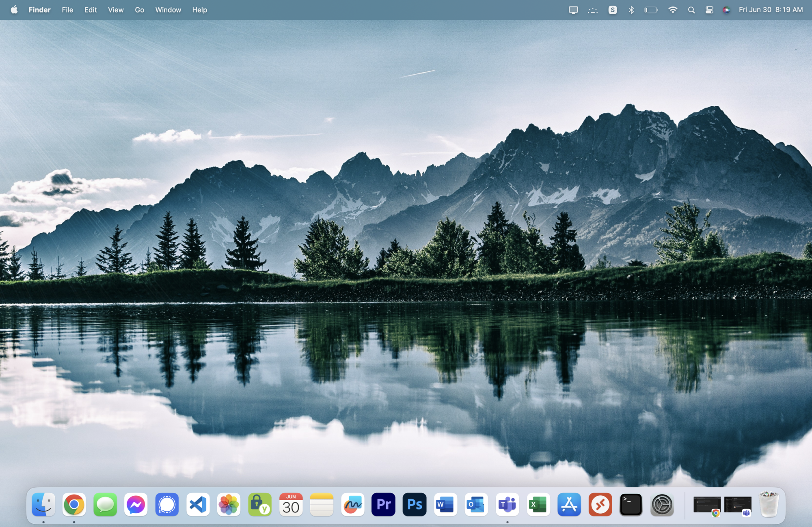The width and height of the screenshot is (812, 527).
Task: Expand the battery status menu
Action: pyautogui.click(x=651, y=10)
